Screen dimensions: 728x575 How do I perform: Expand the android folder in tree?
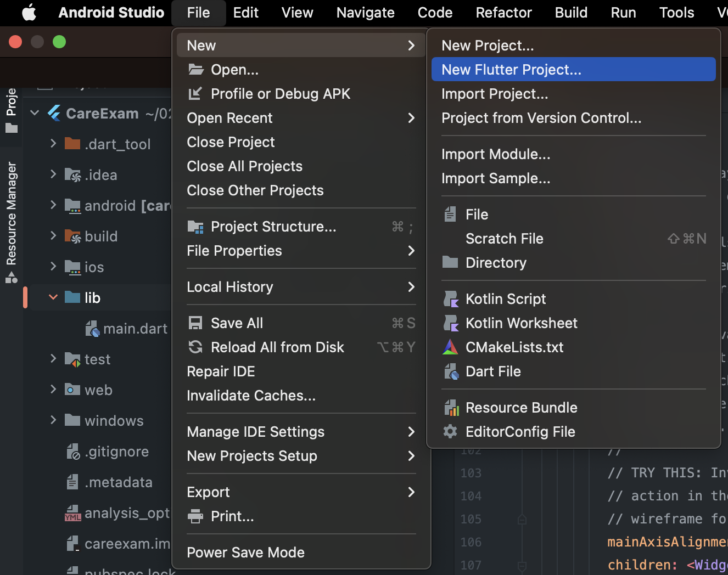pyautogui.click(x=53, y=205)
